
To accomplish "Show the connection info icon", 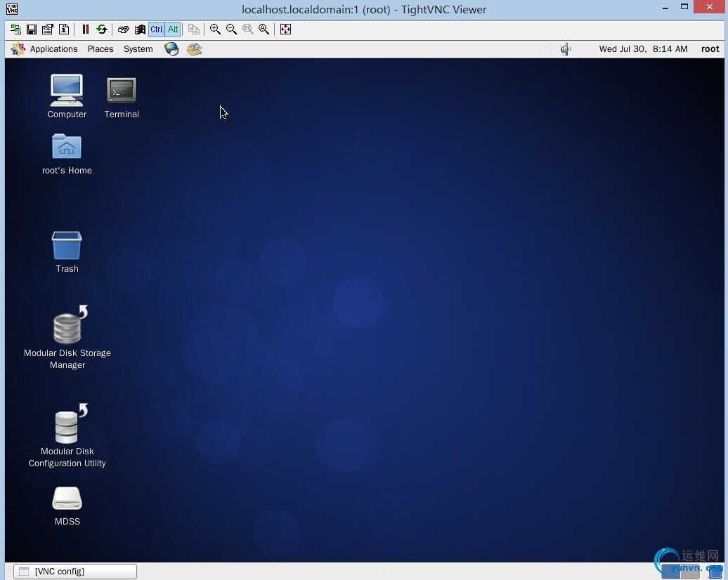I will pyautogui.click(x=64, y=29).
